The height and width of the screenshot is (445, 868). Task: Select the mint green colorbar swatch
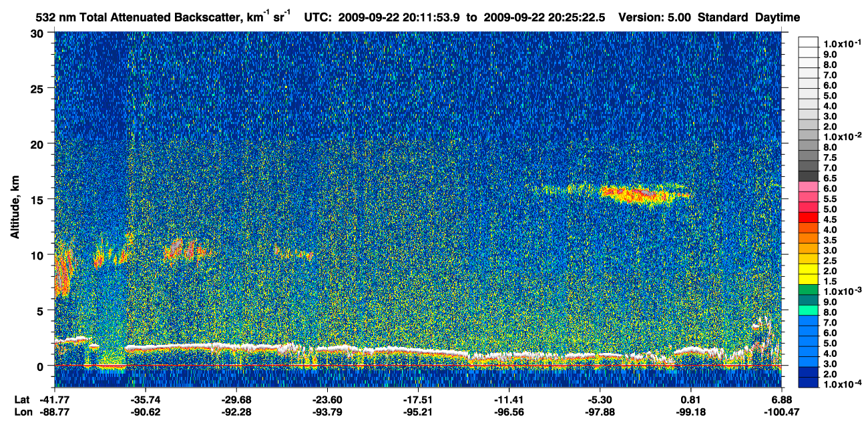[808, 310]
